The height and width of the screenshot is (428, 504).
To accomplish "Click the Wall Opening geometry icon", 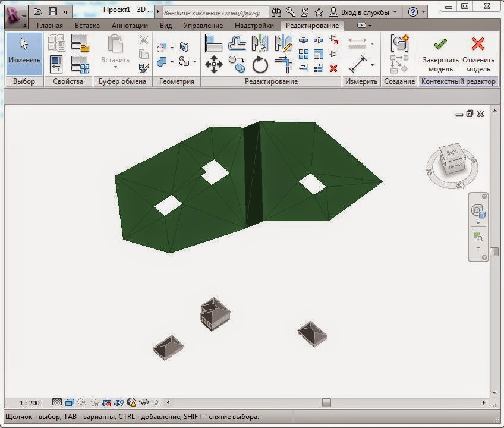I will (x=184, y=47).
